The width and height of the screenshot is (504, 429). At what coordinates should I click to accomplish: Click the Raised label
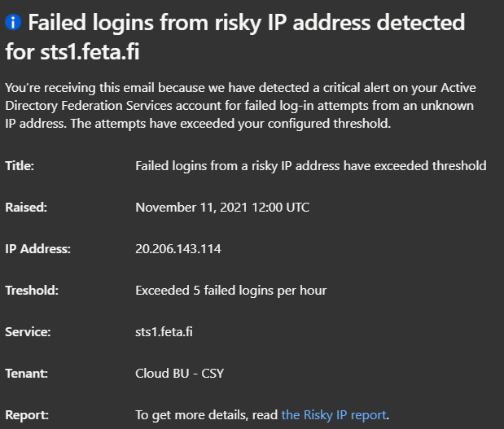pyautogui.click(x=26, y=208)
